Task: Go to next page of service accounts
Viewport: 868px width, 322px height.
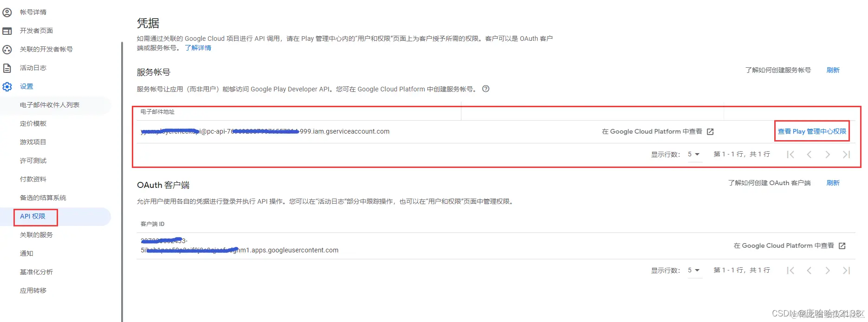Action: pyautogui.click(x=828, y=155)
